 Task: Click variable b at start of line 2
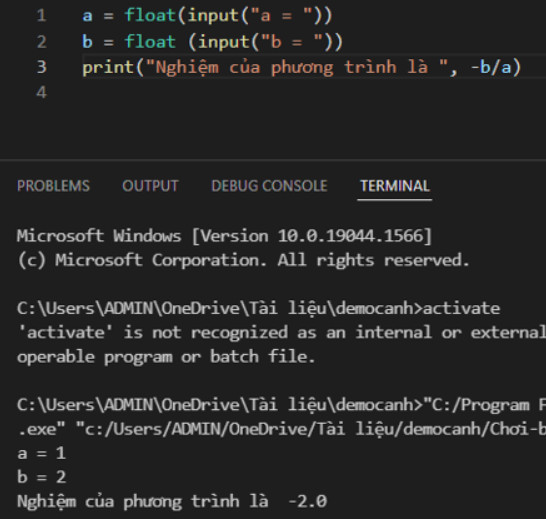[87, 42]
